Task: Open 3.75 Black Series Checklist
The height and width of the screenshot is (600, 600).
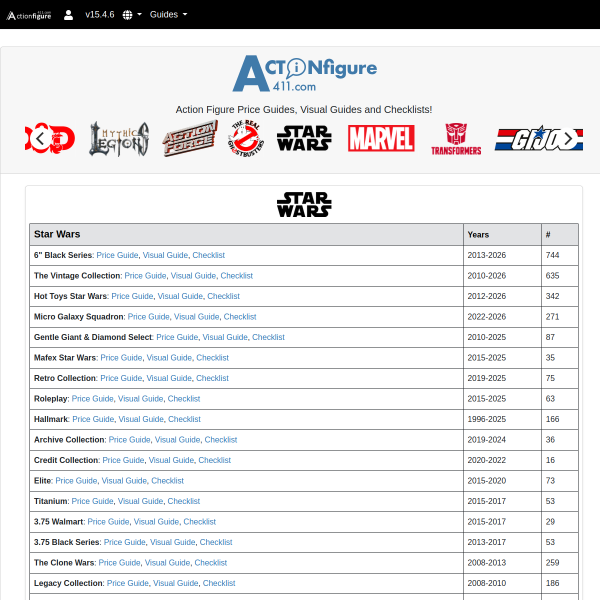Action: (x=216, y=542)
